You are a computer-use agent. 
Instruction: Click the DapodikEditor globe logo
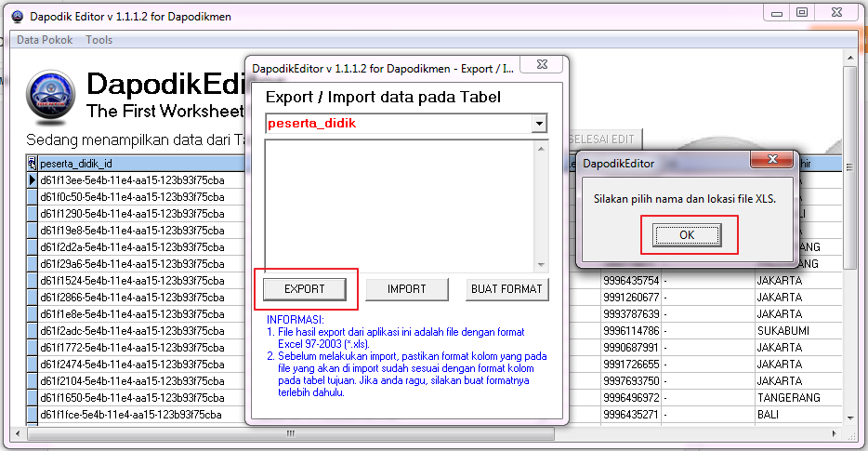click(x=50, y=97)
